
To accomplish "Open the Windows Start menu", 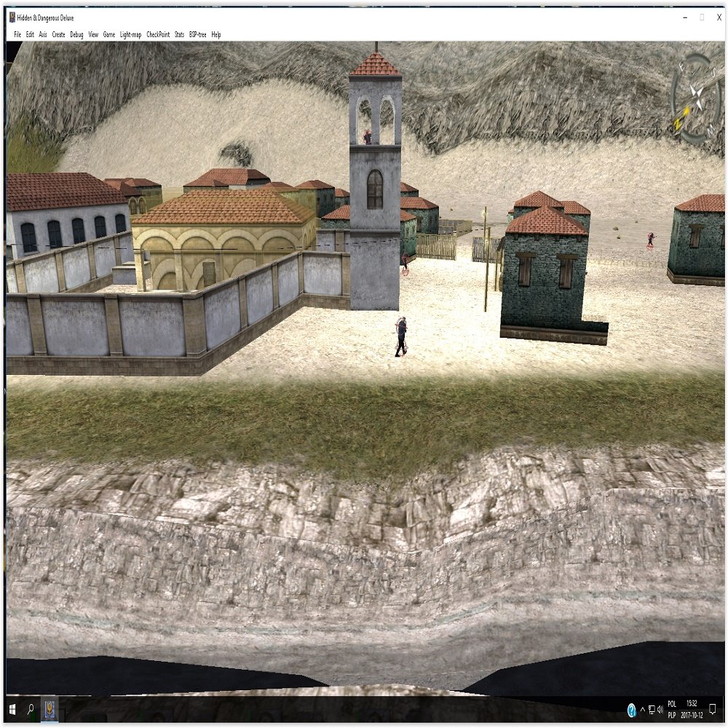I will [12, 709].
